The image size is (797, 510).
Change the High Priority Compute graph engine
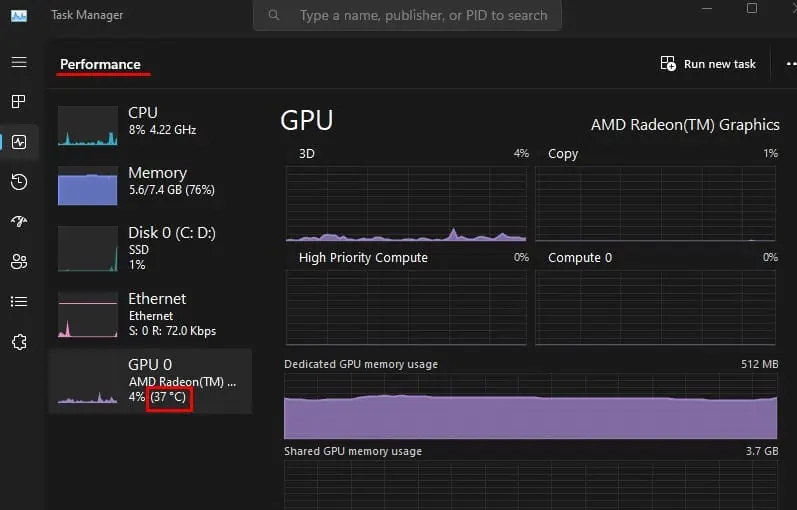pos(363,258)
